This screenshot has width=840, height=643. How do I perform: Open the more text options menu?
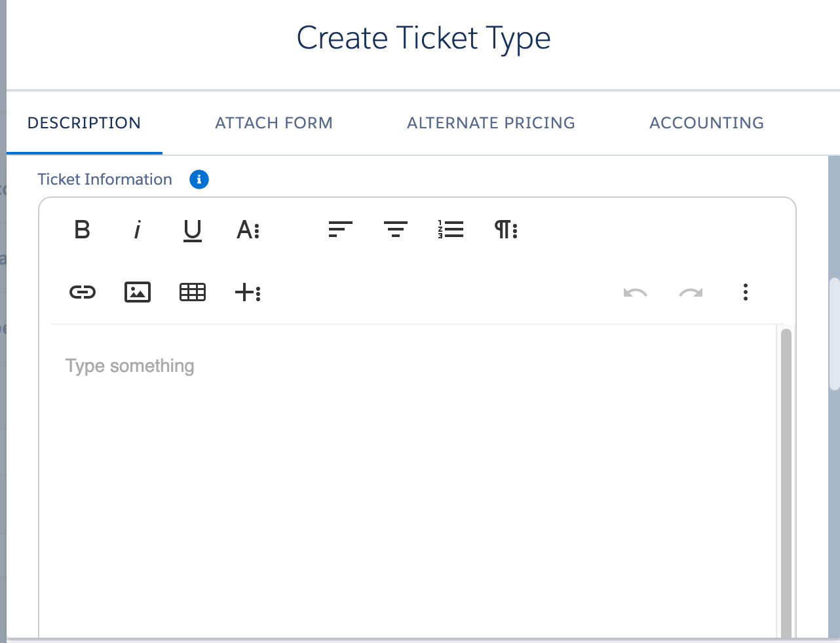[x=248, y=230]
